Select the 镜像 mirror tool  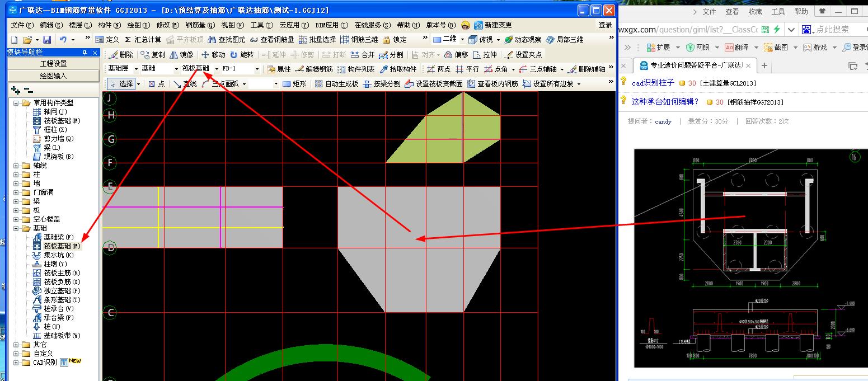[181, 54]
